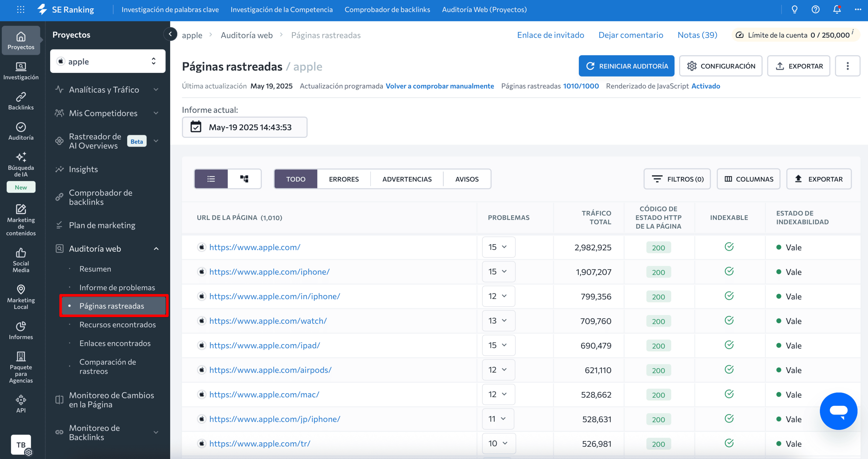Screen dimensions: 868x459
Task: Open CONFIGURACIÓN settings button
Action: [721, 66]
